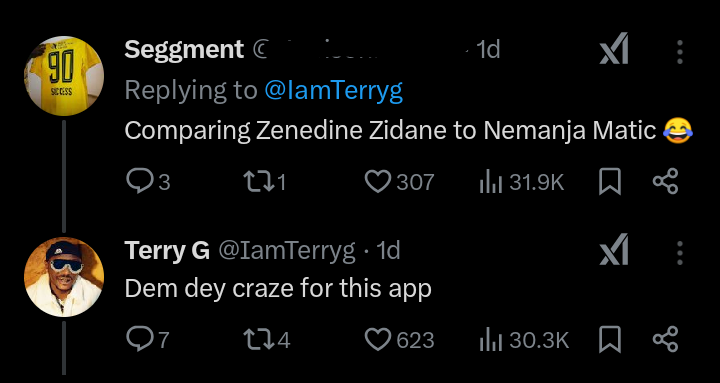Viewport: 720px width, 383px height.
Task: Repost Terry G's tweet with 4 reposts
Action: (x=267, y=340)
